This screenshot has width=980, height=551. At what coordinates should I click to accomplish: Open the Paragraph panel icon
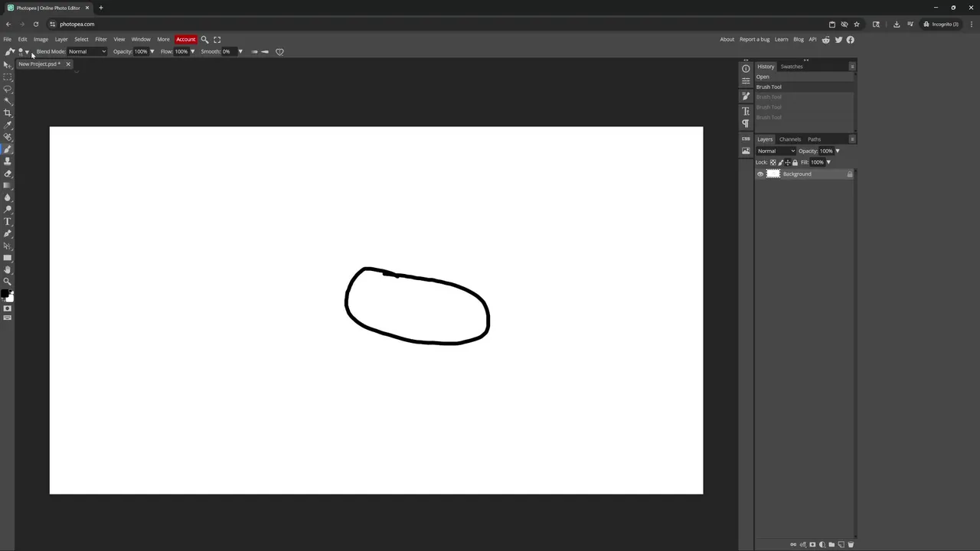[746, 123]
